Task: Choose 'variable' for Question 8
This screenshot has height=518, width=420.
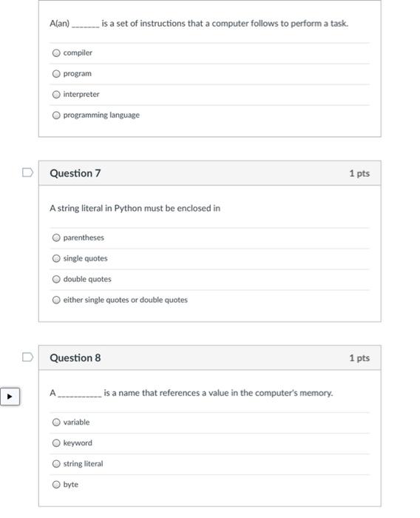Action: click(56, 423)
